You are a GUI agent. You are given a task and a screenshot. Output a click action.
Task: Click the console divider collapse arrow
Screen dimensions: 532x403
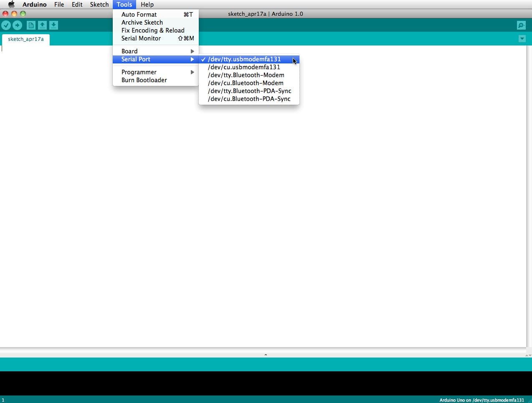pyautogui.click(x=266, y=355)
